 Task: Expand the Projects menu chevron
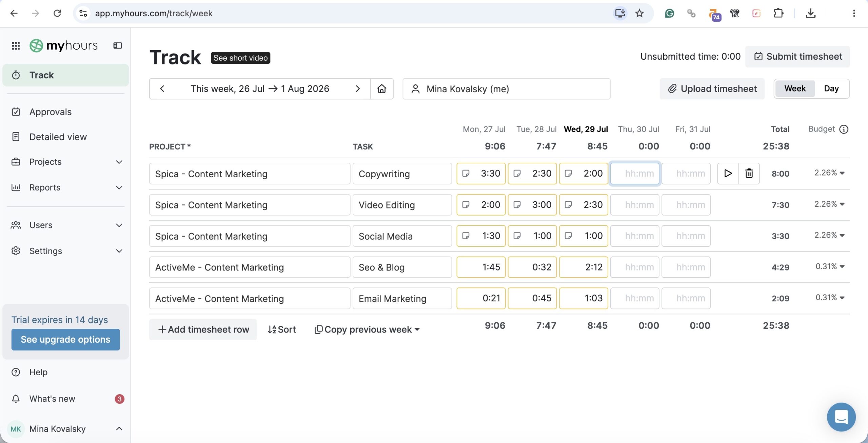(119, 162)
